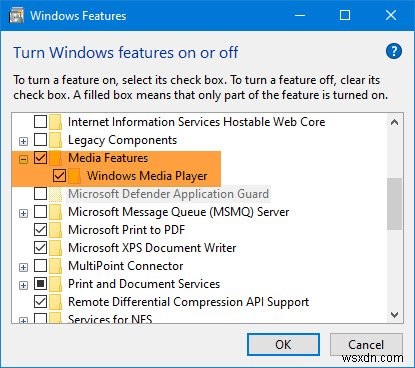Image resolution: width=415 pixels, height=368 pixels.
Task: Uncheck the Media Features checkbox
Action: click(40, 158)
